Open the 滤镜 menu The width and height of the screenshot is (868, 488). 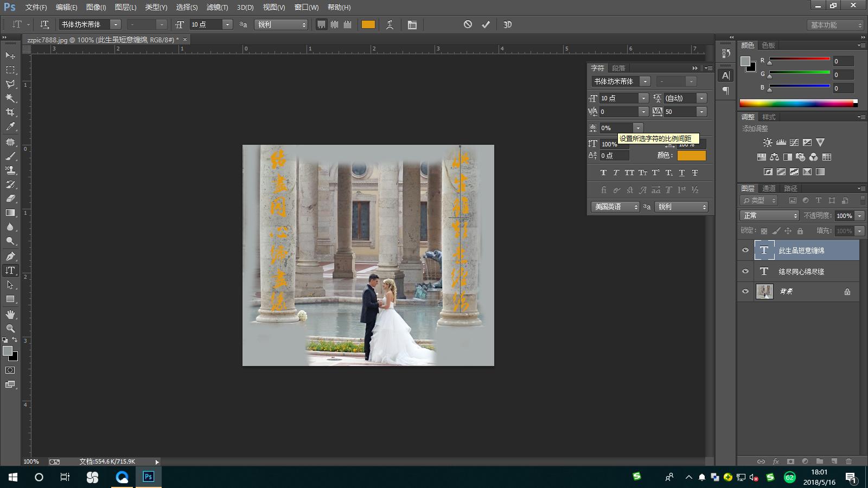tap(217, 7)
